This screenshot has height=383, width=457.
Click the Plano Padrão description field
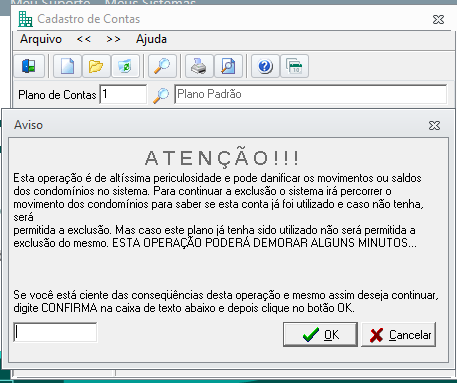point(310,94)
